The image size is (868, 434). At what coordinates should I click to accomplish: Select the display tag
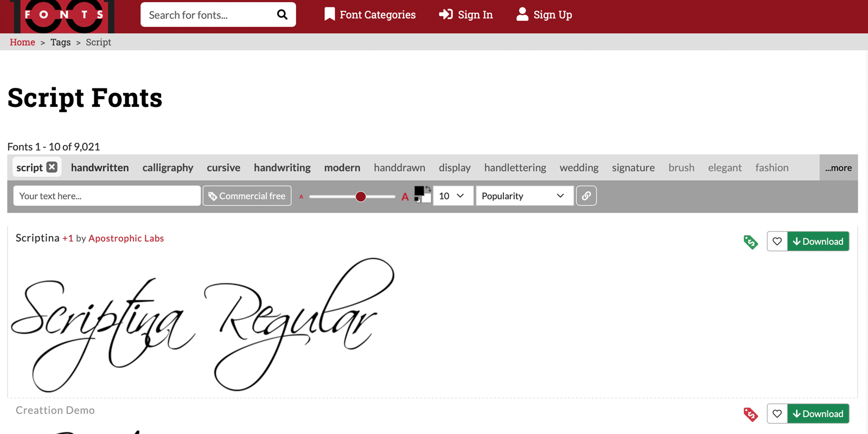(455, 168)
